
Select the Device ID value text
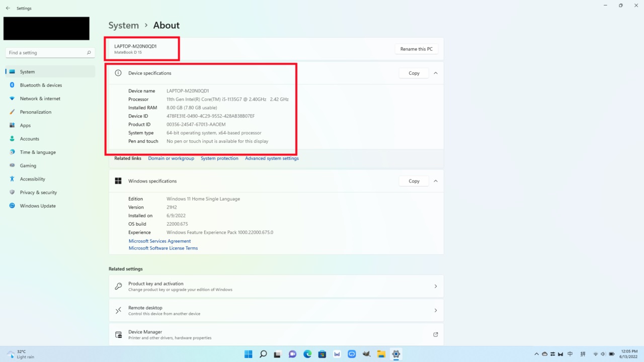210,116
